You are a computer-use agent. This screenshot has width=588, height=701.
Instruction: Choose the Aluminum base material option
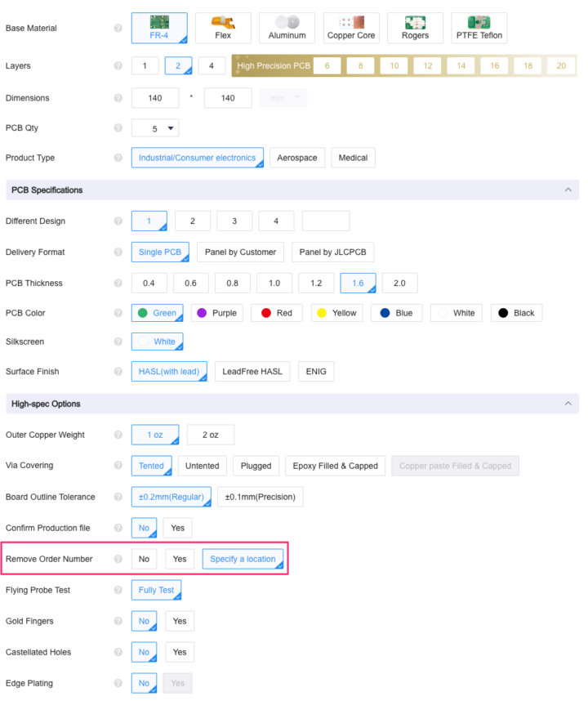tap(287, 28)
